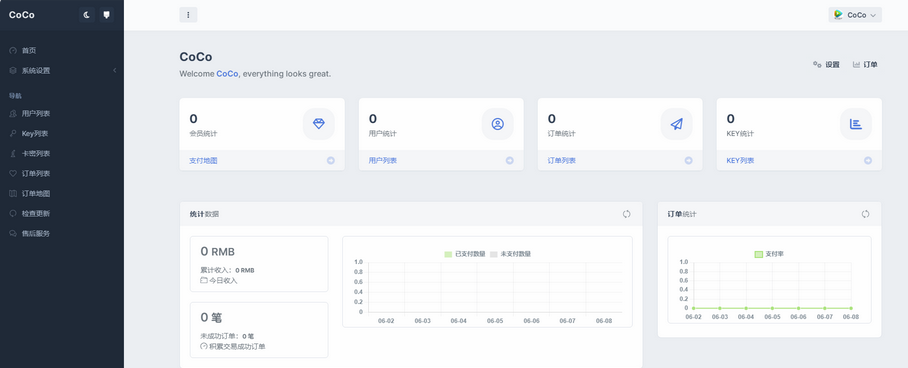The width and height of the screenshot is (908, 368).
Task: Click the paper plane icon on 订单统计 card
Action: 676,124
